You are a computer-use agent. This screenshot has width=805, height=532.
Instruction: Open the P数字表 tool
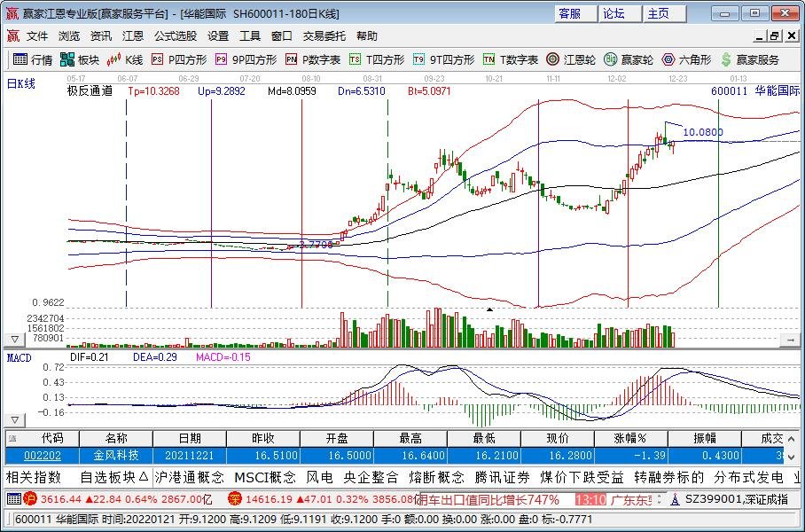point(313,60)
